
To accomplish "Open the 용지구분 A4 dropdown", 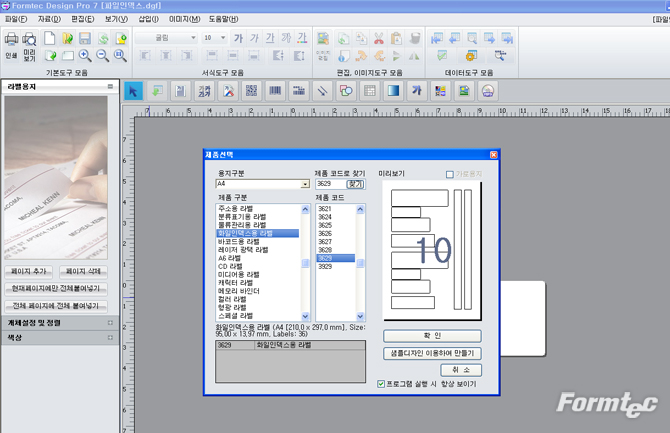I will pyautogui.click(x=305, y=184).
